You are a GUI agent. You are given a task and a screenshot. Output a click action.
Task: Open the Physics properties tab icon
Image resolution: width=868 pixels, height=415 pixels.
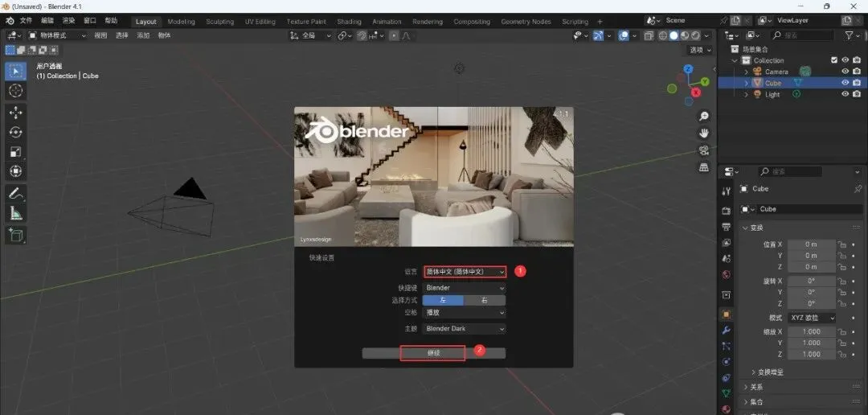click(x=727, y=362)
